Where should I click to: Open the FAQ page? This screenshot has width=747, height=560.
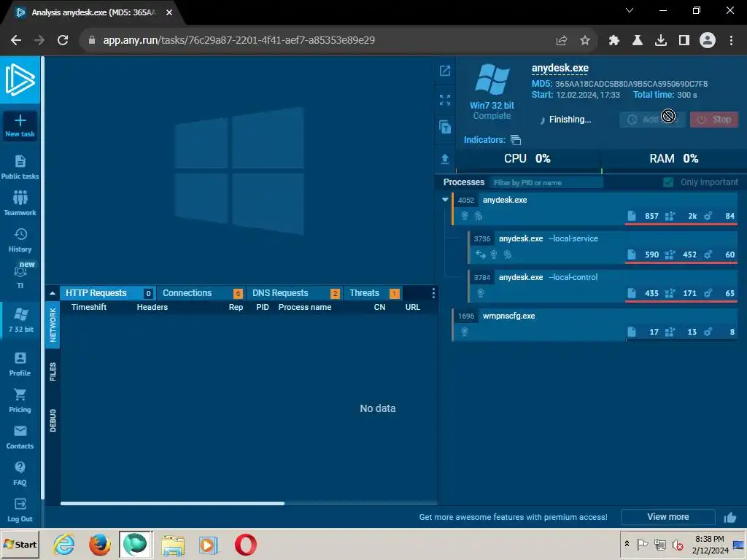pyautogui.click(x=20, y=474)
